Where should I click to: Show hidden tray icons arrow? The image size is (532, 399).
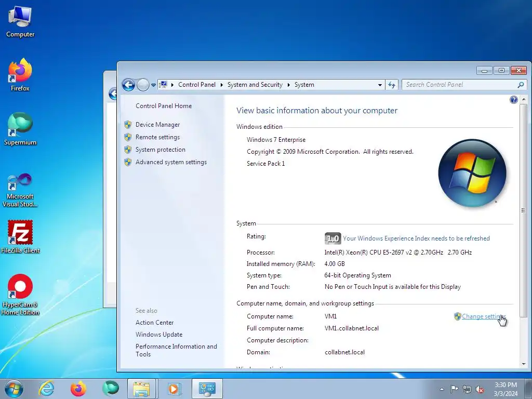442,389
